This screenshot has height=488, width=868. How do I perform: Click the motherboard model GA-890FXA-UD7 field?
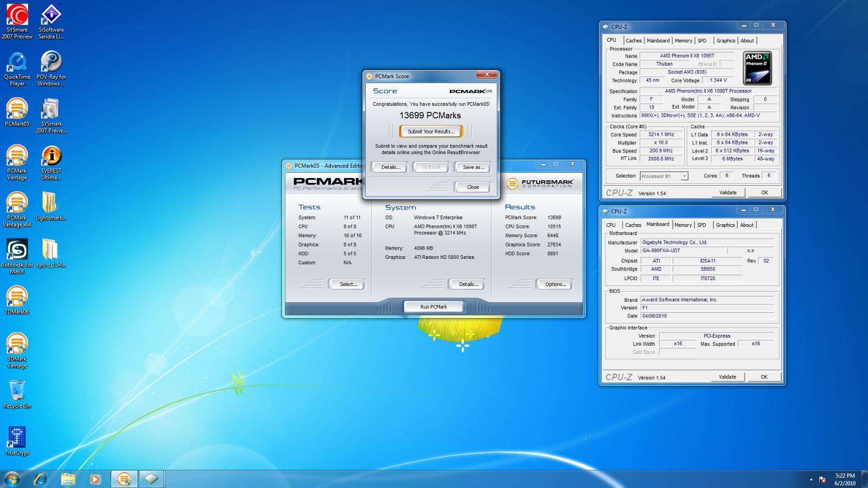click(682, 251)
